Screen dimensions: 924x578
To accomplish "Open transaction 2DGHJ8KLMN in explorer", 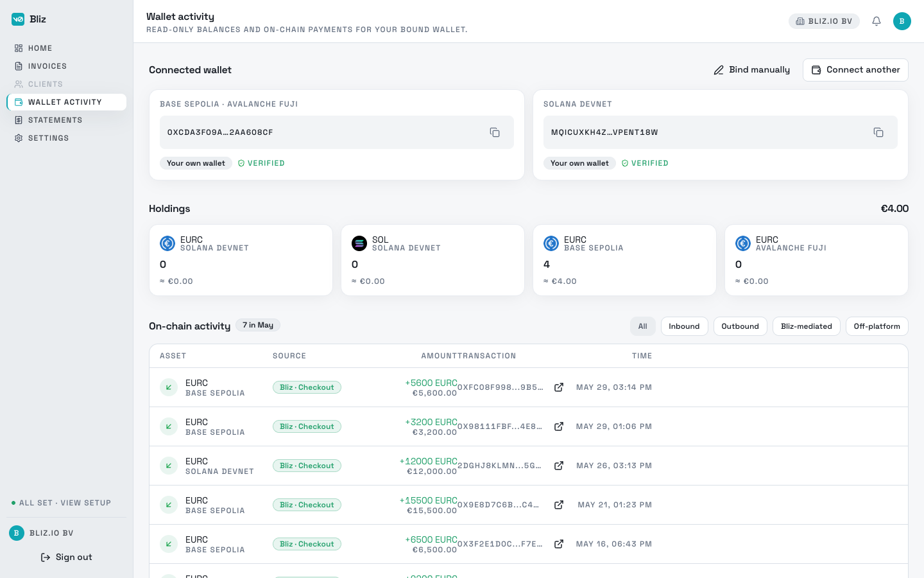I will click(x=559, y=466).
